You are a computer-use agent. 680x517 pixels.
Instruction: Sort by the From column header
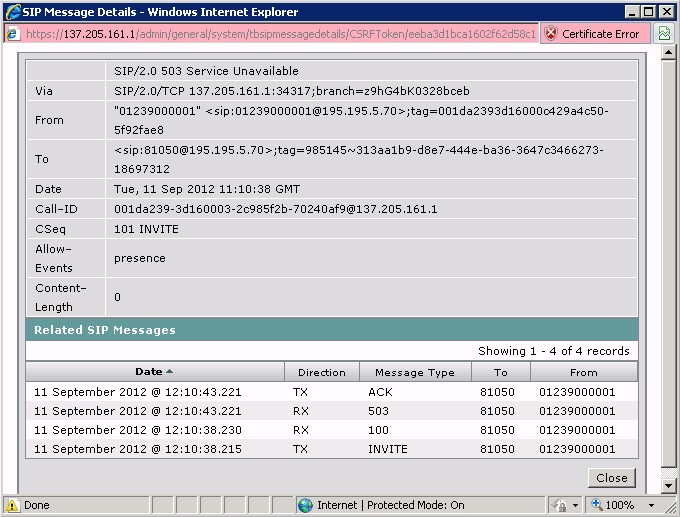point(584,372)
